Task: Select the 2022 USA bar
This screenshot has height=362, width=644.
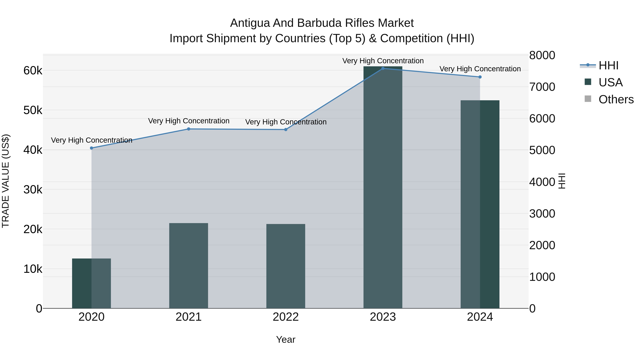Action: pos(286,266)
